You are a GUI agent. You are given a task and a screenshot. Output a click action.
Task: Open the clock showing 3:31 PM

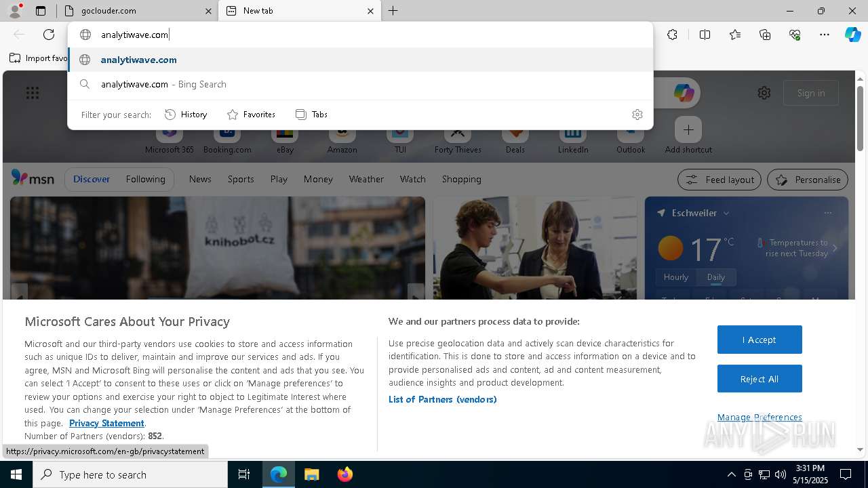click(810, 474)
